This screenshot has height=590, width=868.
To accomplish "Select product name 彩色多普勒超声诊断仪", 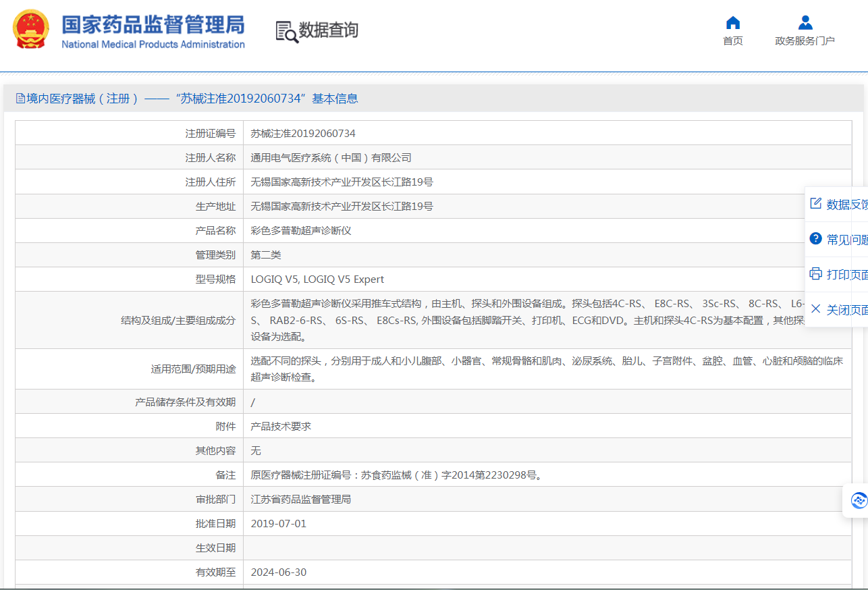I will [301, 231].
